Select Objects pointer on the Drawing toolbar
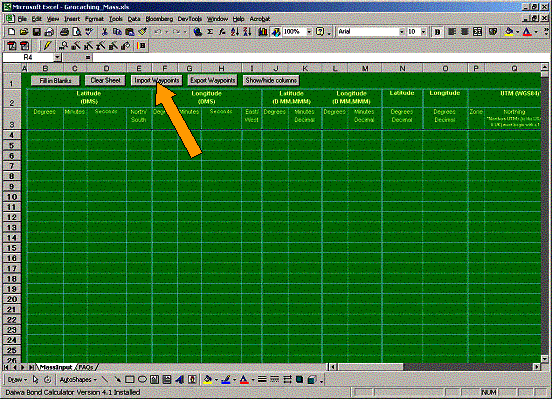The width and height of the screenshot is (552, 399). [x=35, y=380]
